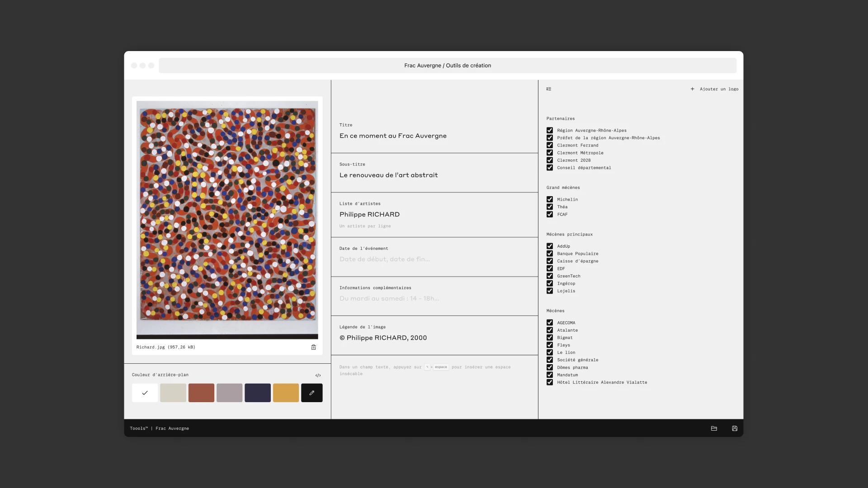The image size is (868, 488).
Task: Toggle the Caisse d'épargne checkbox
Action: [550, 261]
